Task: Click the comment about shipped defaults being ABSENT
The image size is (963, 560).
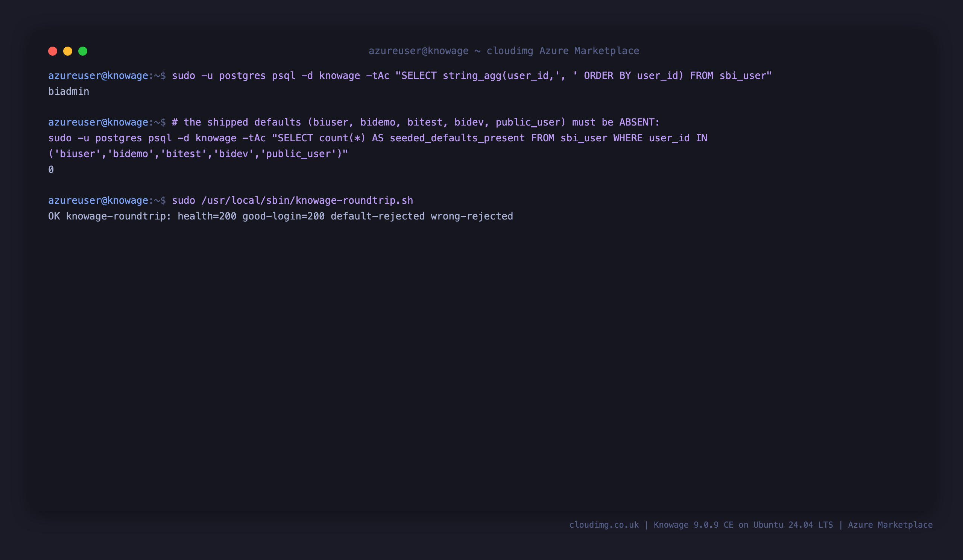Action: point(416,122)
